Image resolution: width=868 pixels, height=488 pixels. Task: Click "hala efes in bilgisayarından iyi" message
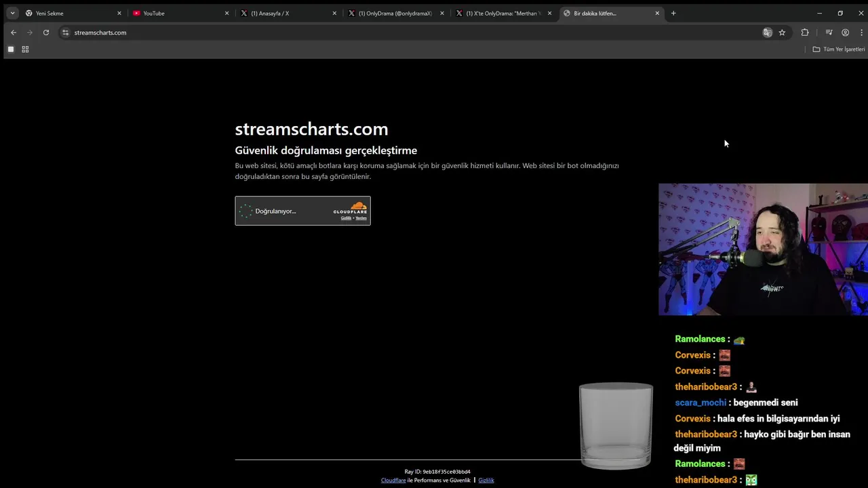coord(779,419)
